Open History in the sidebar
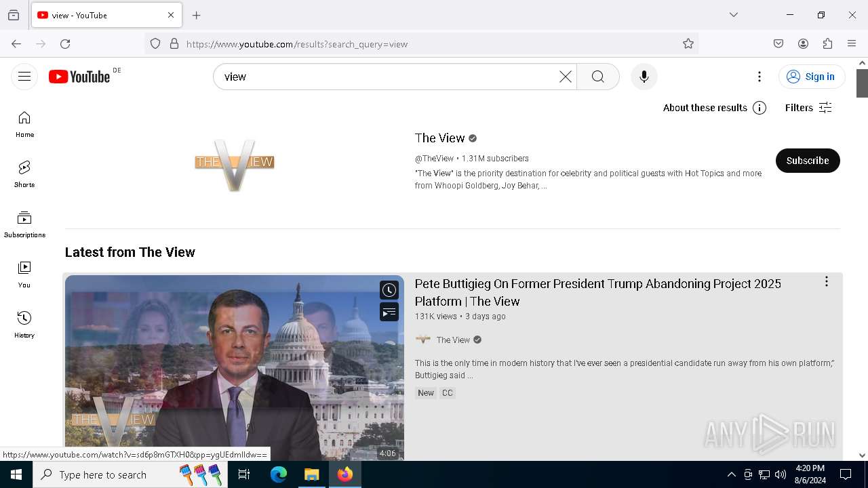 tap(24, 325)
